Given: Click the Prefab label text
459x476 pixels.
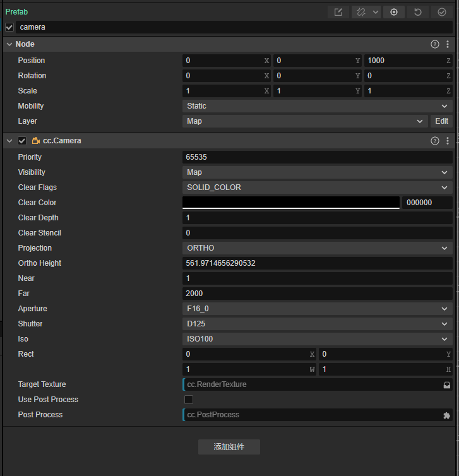Looking at the screenshot, I should coord(16,12).
